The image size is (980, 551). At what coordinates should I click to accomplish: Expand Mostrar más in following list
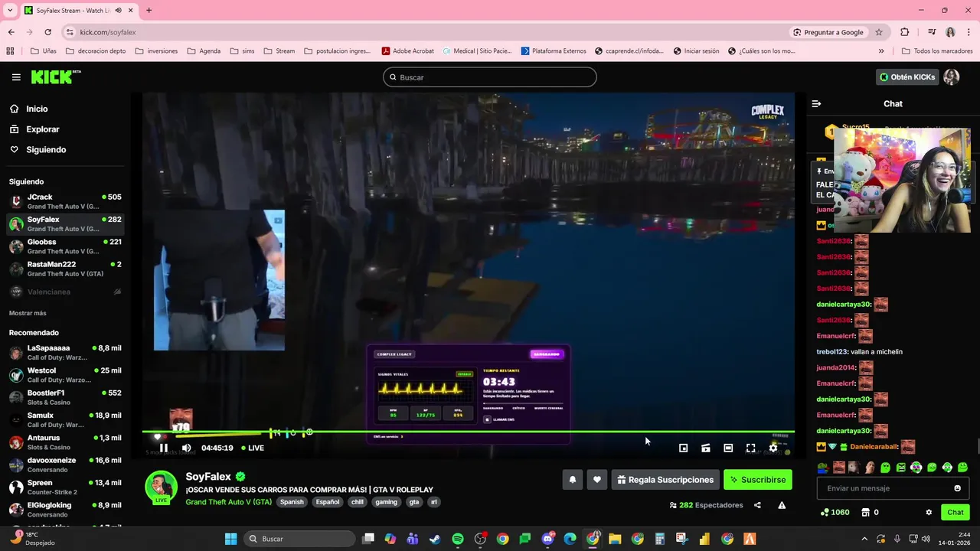coord(28,313)
